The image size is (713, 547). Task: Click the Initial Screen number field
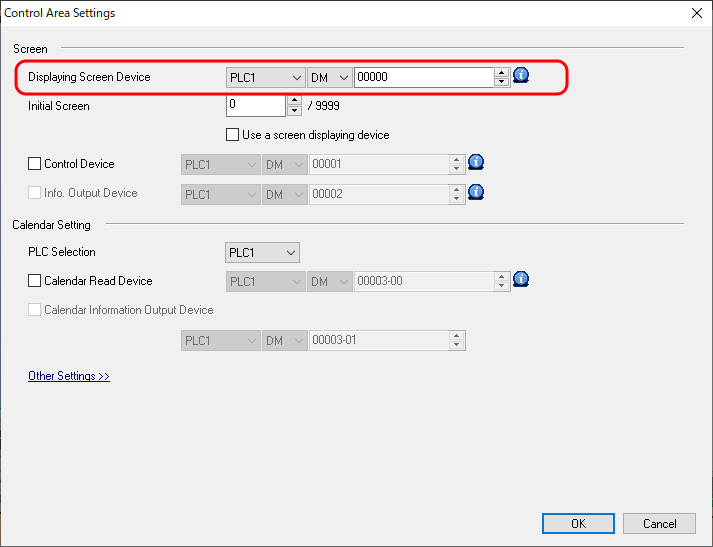coord(256,105)
